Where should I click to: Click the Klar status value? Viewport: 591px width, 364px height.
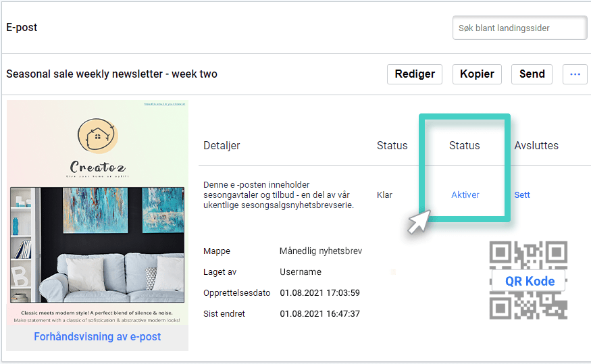384,194
